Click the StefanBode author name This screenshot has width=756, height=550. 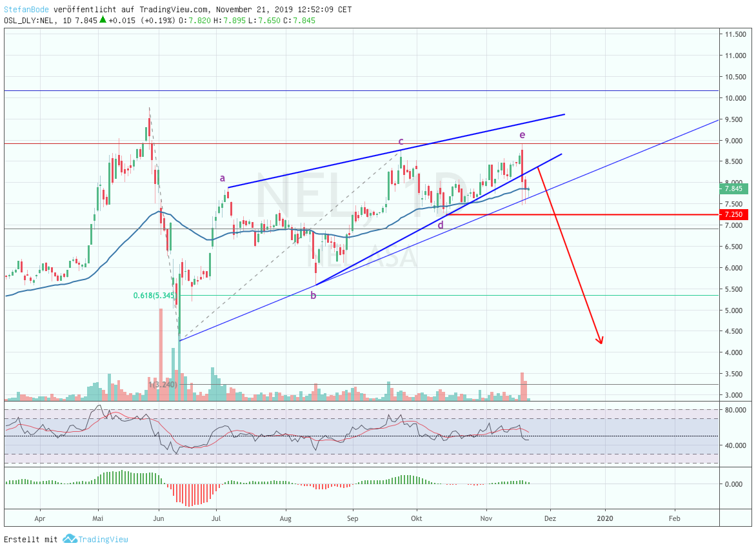[x=26, y=10]
